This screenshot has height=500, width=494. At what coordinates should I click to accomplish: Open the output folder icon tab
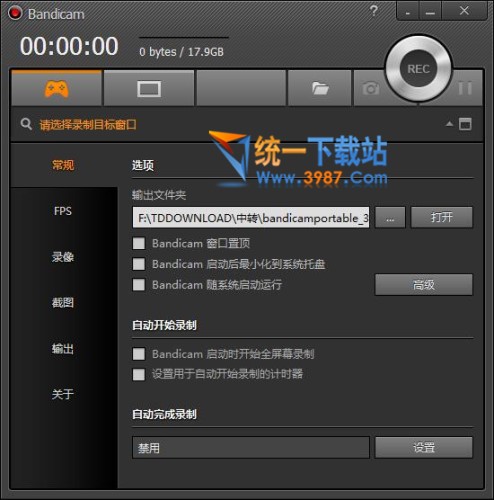pyautogui.click(x=320, y=89)
